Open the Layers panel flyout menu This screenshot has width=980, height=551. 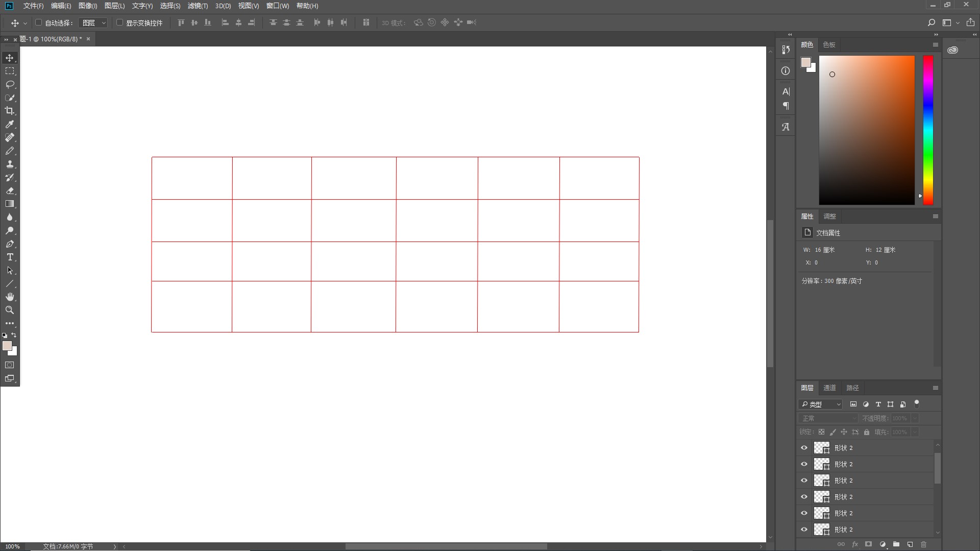point(935,388)
